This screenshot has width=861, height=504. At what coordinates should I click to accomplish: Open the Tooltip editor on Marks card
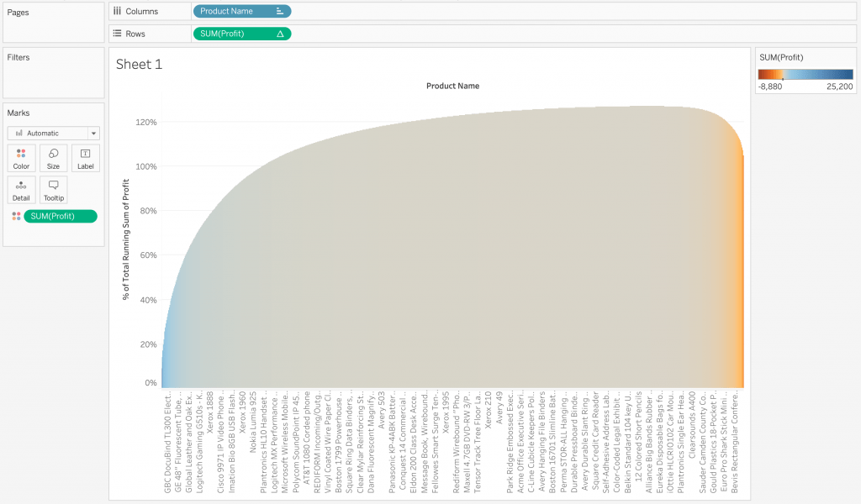click(53, 189)
